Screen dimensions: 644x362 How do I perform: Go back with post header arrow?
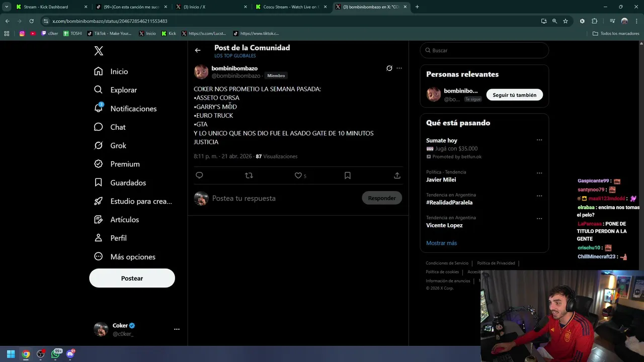[x=198, y=50]
